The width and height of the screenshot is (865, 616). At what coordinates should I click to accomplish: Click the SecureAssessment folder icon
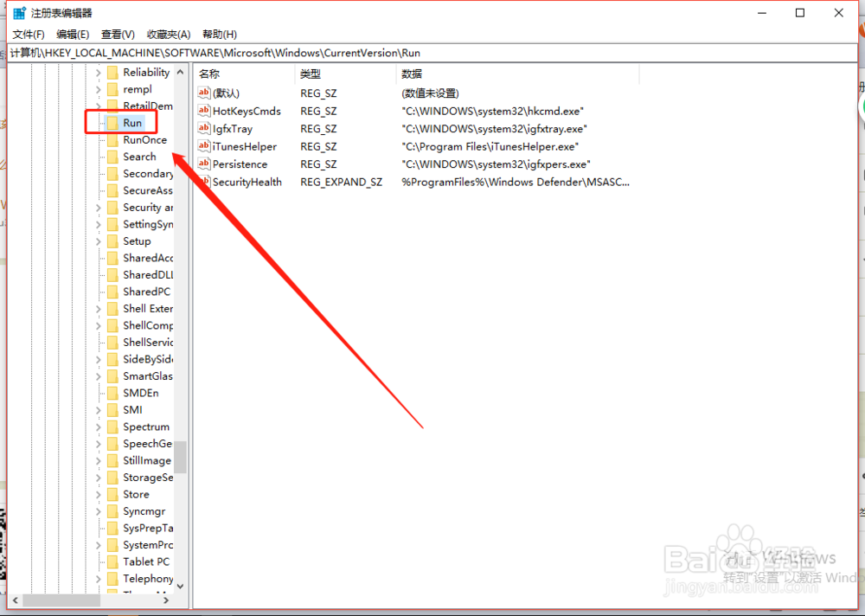coord(113,190)
